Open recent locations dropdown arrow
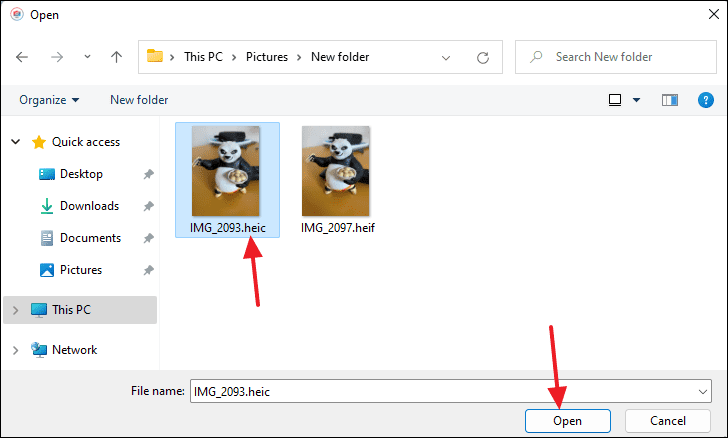 pos(87,57)
